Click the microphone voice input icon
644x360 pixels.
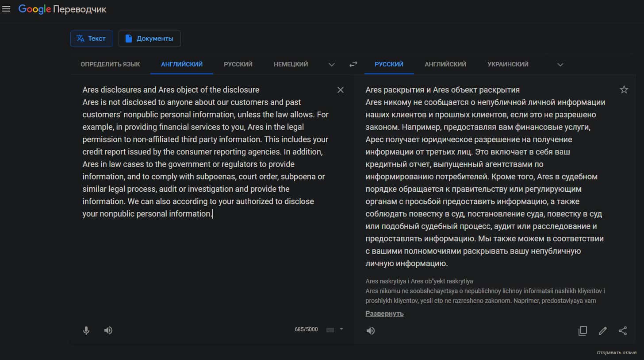86,330
